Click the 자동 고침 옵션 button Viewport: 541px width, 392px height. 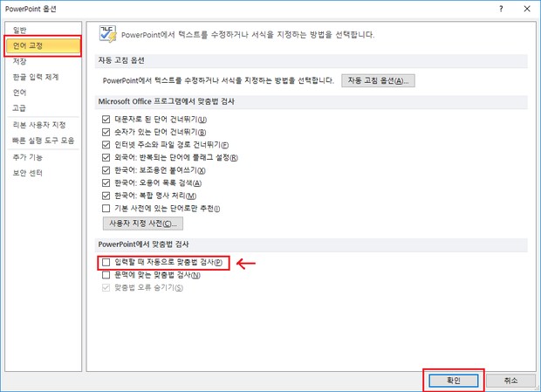378,80
